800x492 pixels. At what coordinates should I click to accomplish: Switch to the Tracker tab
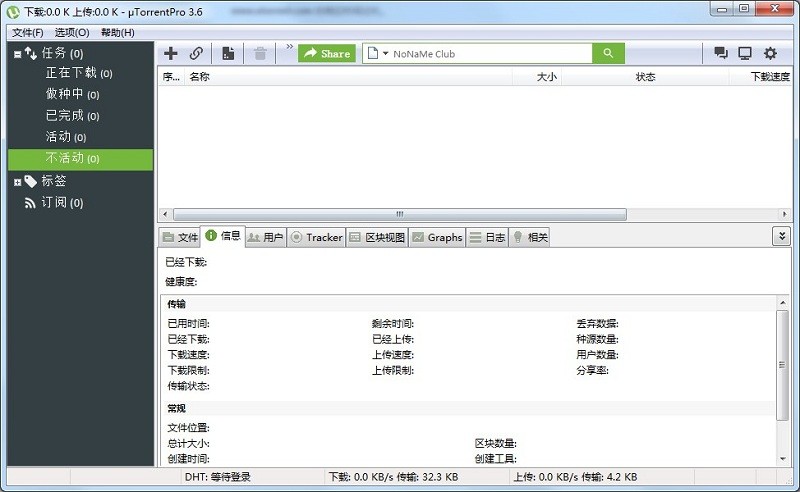coord(317,237)
